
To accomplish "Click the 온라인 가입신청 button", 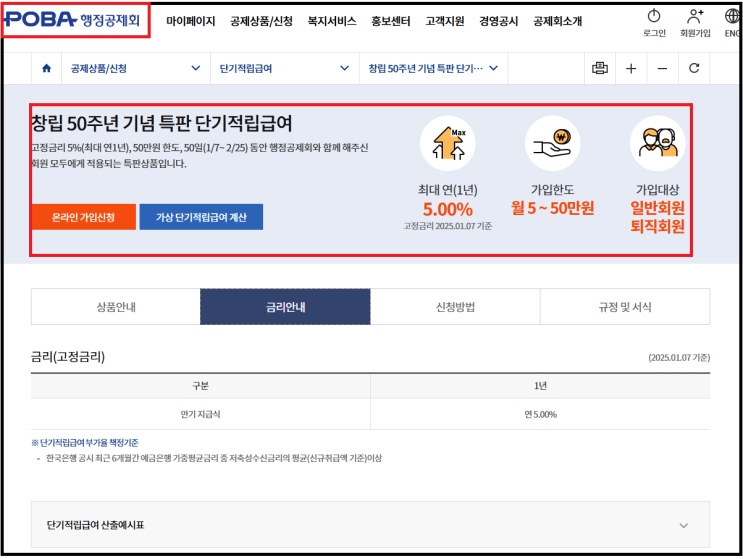I will click(x=83, y=217).
